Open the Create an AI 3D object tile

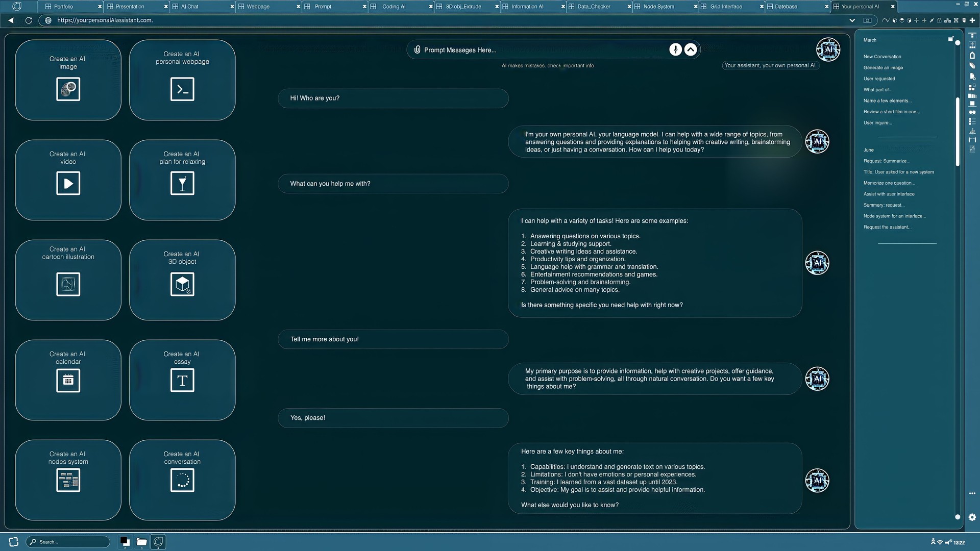182,280
